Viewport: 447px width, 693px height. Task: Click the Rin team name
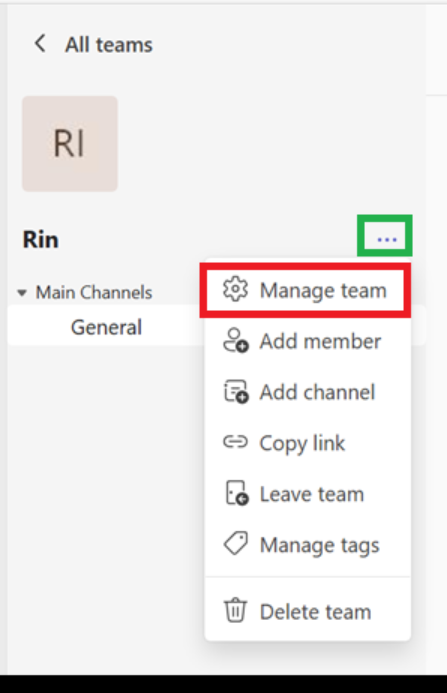41,240
